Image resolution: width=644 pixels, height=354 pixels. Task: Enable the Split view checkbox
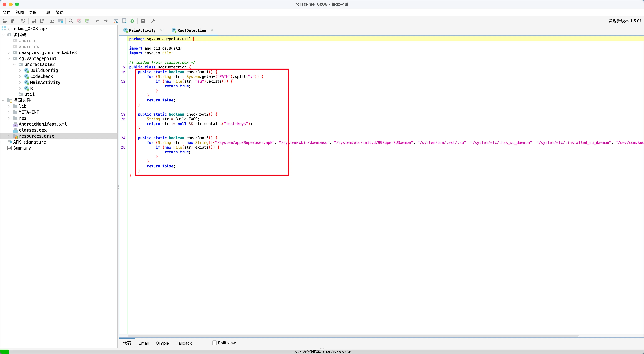(214, 343)
